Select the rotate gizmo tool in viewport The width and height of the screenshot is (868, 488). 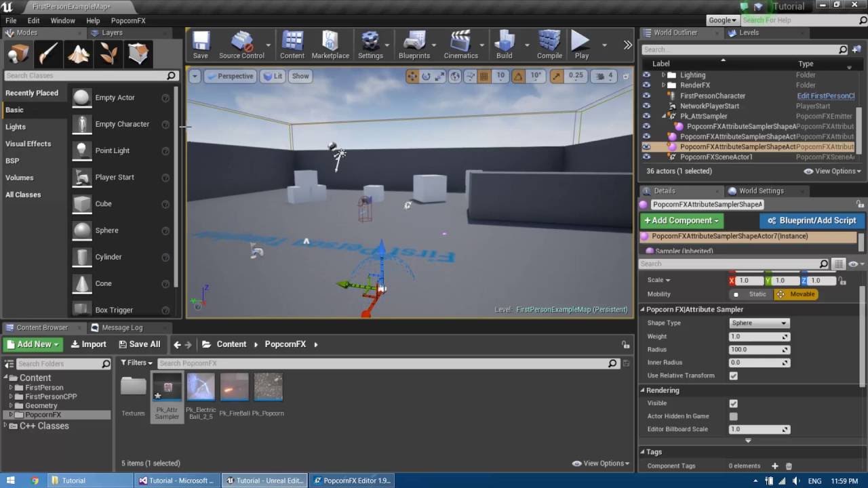(x=427, y=76)
